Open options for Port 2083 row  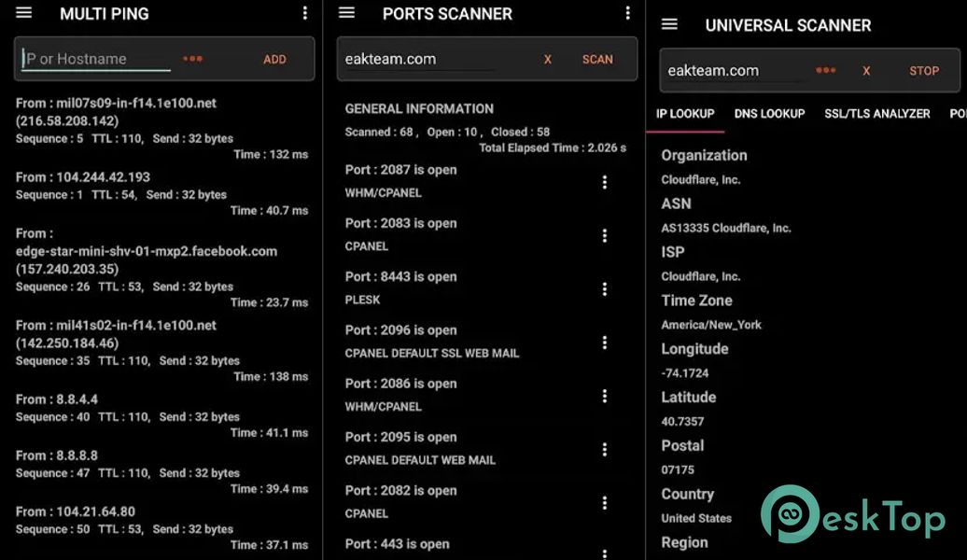pos(605,235)
